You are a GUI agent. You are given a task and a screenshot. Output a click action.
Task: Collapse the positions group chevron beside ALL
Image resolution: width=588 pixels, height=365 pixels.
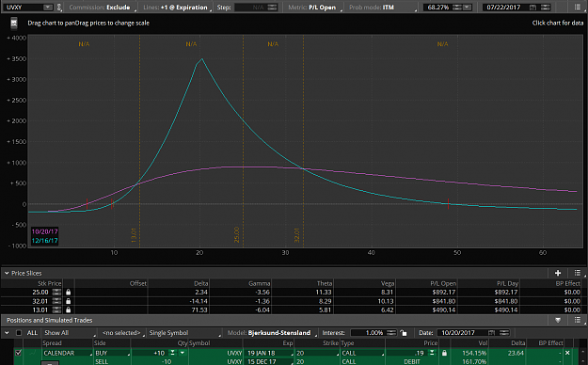click(7, 333)
